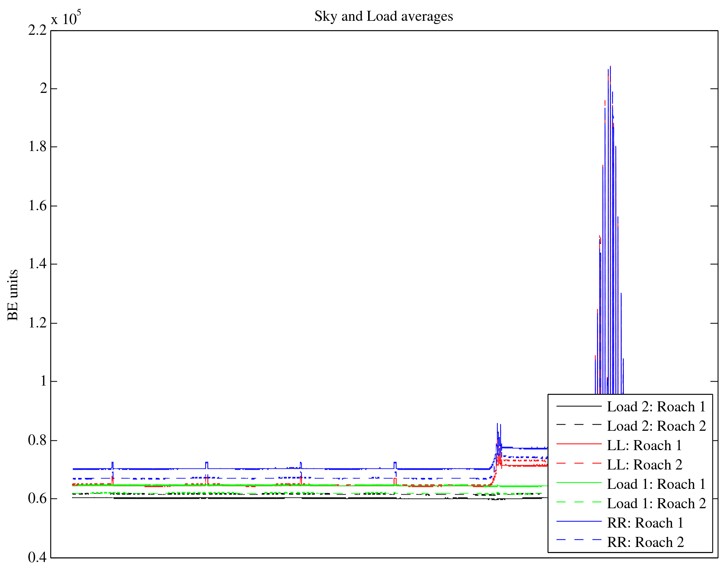Viewport: 728px width, 571px height.
Task: Click the 2.2 y-axis tick label
Action: 38,30
